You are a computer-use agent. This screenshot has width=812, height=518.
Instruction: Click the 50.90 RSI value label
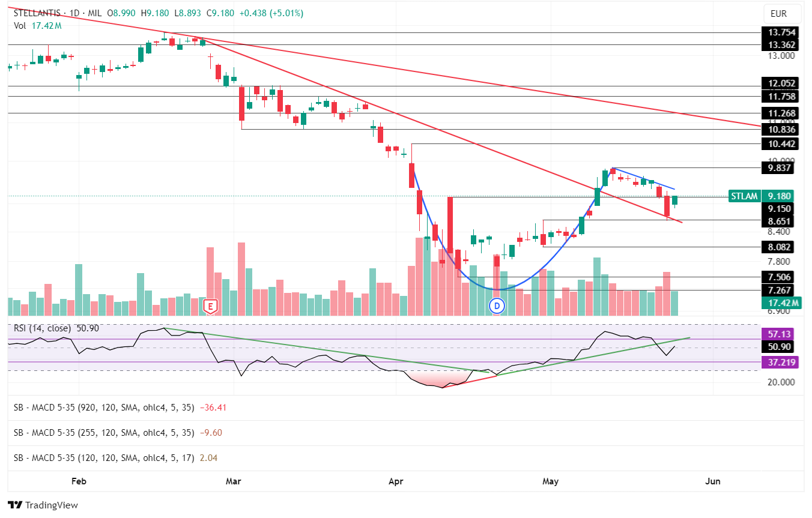pos(777,347)
